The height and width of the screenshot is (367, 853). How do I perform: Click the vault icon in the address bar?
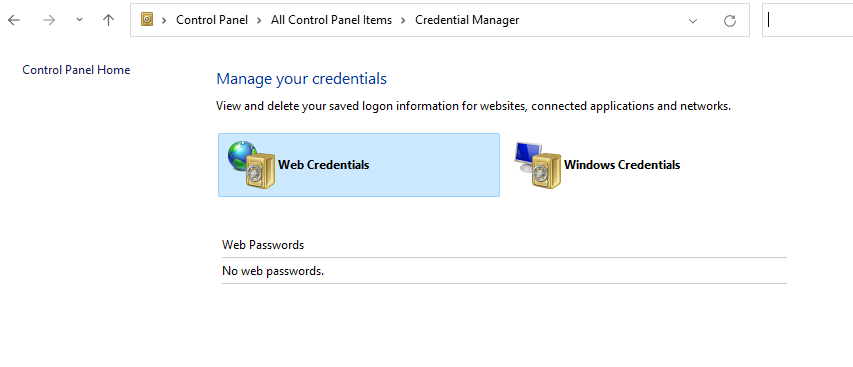(x=147, y=20)
